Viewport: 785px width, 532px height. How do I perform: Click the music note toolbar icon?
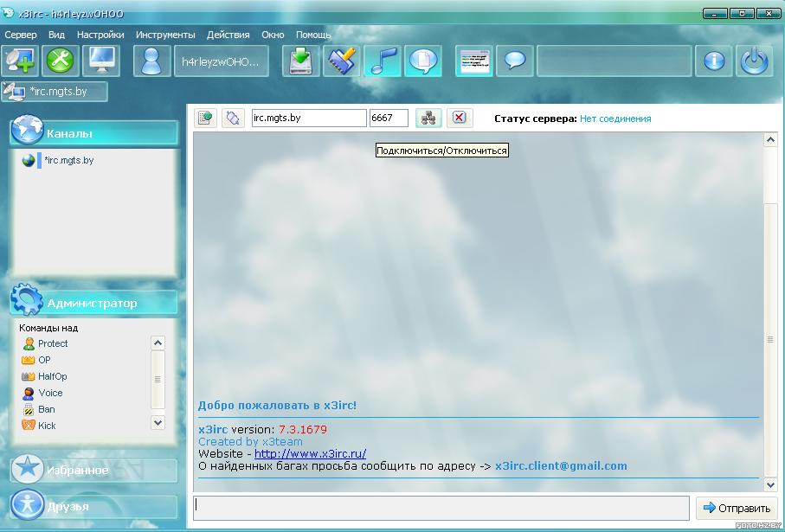tap(383, 61)
